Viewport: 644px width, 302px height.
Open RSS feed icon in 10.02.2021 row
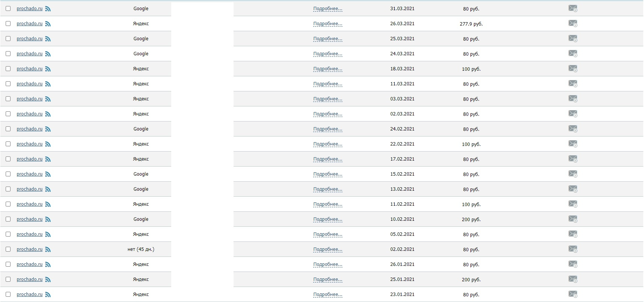(x=48, y=219)
